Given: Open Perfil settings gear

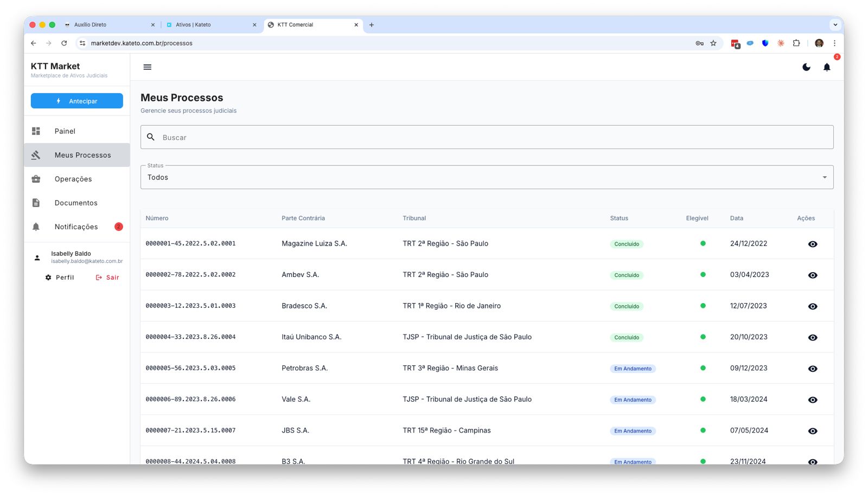Looking at the screenshot, I should pos(48,278).
